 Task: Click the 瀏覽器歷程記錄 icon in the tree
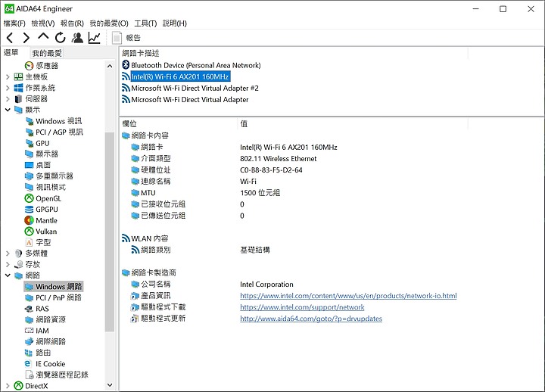click(x=30, y=375)
